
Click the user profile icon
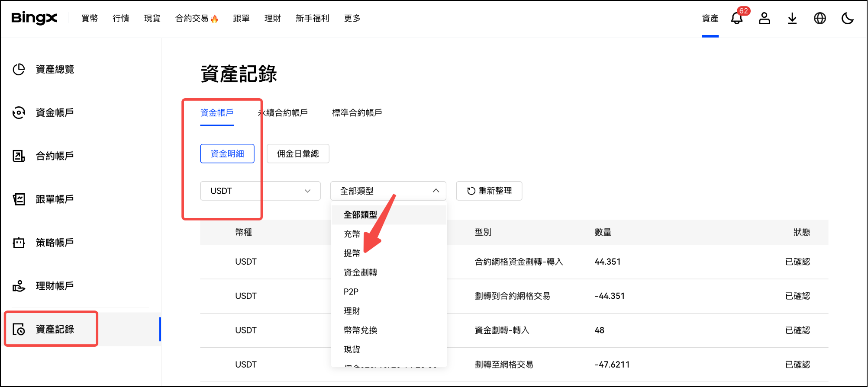(764, 18)
